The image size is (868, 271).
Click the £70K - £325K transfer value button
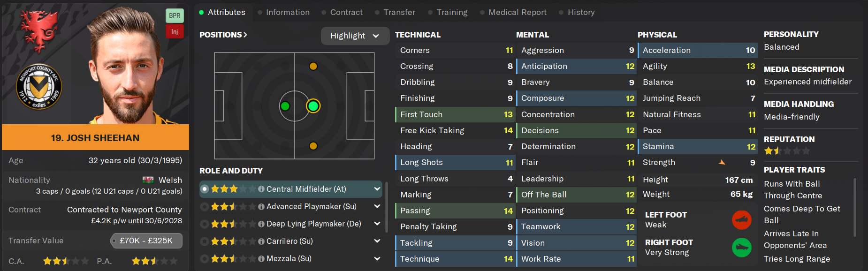146,241
